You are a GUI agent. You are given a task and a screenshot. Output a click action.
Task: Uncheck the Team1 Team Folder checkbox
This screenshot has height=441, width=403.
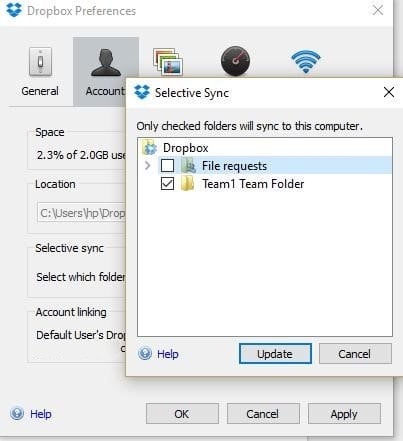click(167, 184)
